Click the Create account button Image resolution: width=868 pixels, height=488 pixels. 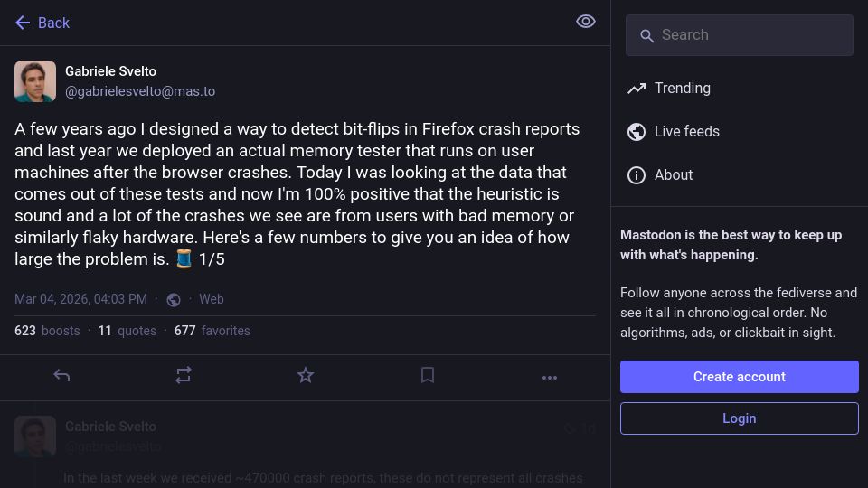(x=739, y=377)
